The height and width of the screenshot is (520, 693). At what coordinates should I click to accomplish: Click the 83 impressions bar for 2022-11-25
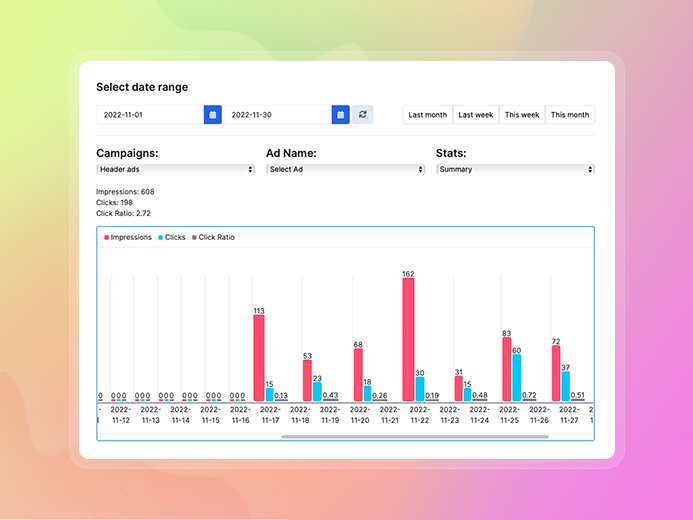[x=506, y=369]
